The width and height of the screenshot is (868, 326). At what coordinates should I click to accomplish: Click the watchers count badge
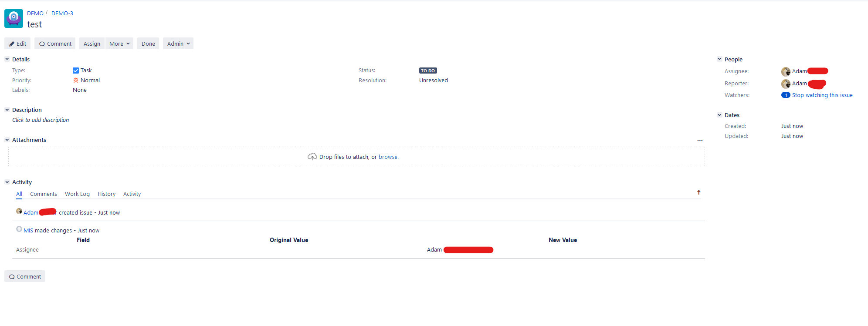[786, 95]
